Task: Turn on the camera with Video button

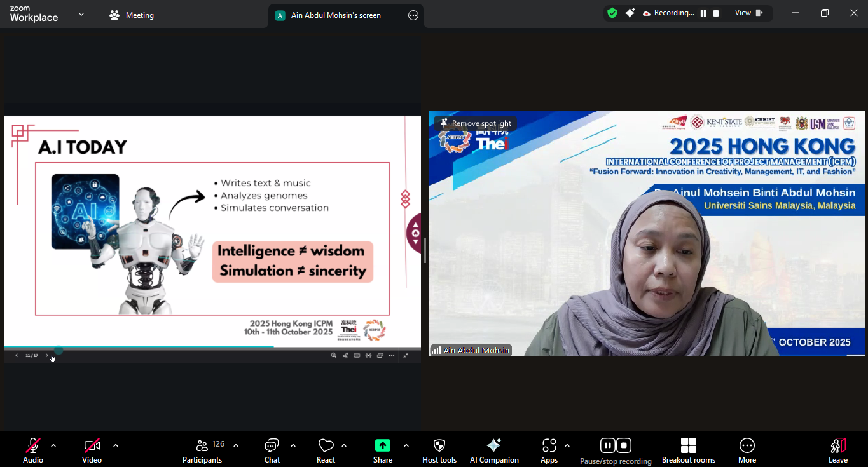Action: 92,450
